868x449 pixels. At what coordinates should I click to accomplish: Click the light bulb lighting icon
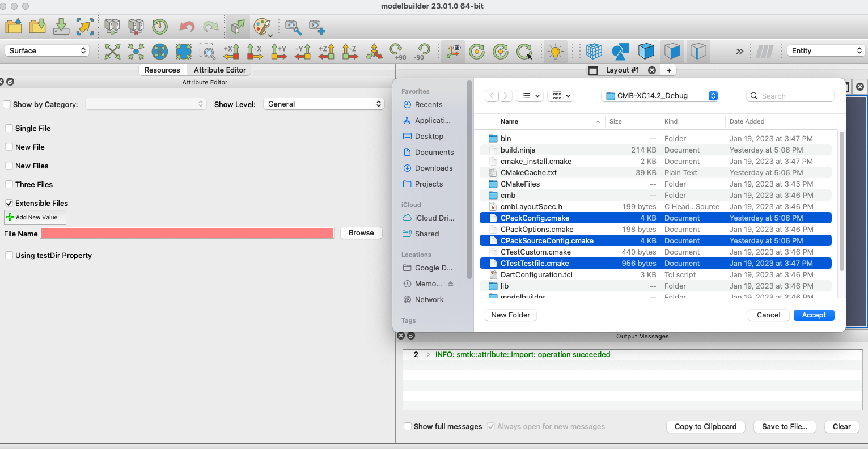point(556,52)
